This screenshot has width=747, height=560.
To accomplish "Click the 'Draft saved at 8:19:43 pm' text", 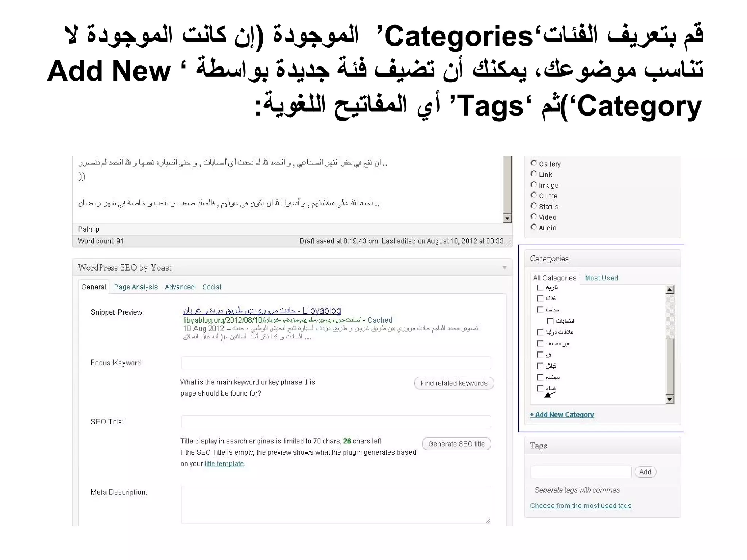I will pyautogui.click(x=339, y=241).
